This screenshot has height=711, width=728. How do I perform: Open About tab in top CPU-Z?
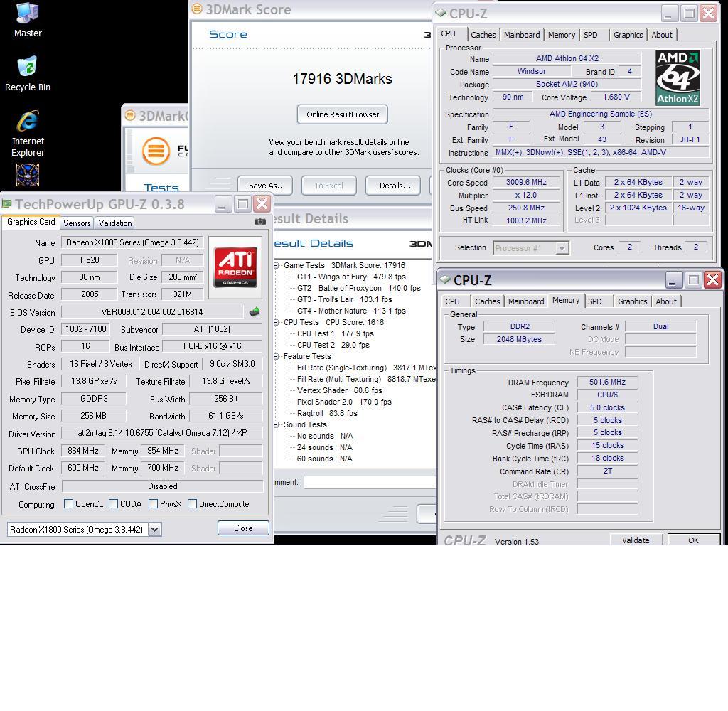pos(662,35)
